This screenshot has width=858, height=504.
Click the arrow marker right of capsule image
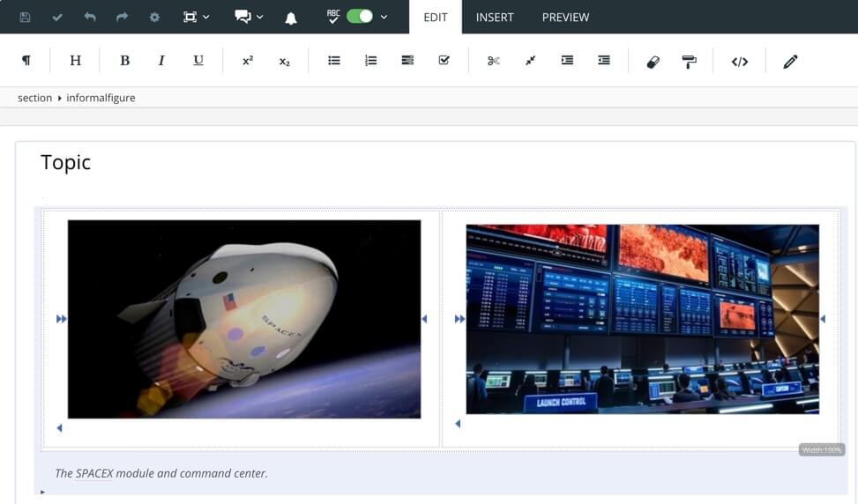(425, 319)
